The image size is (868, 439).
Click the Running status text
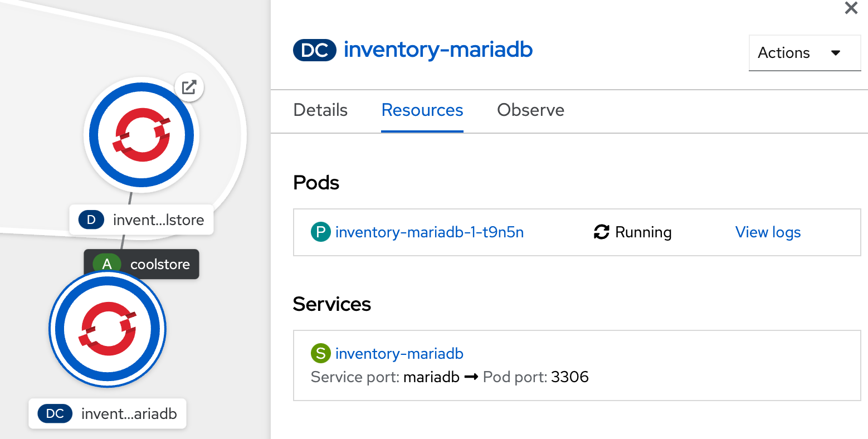point(643,232)
